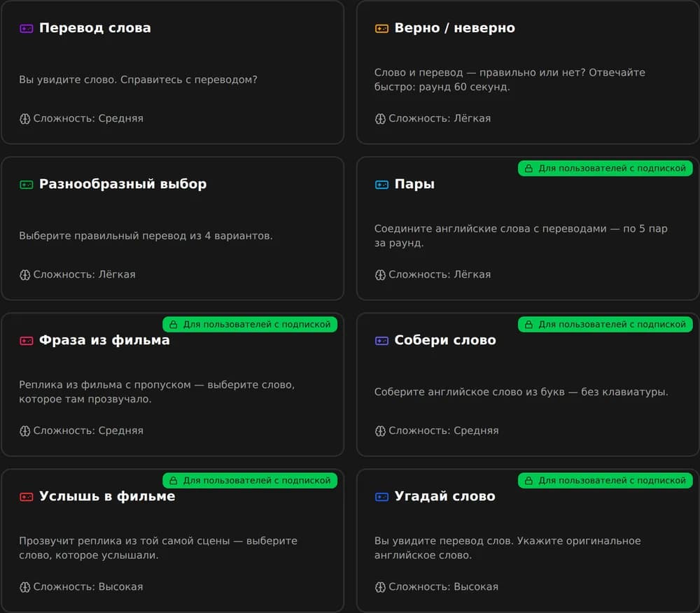The height and width of the screenshot is (613, 700).
Task: Click the description 'Соберите английское слово из букв'
Action: pyautogui.click(x=521, y=392)
